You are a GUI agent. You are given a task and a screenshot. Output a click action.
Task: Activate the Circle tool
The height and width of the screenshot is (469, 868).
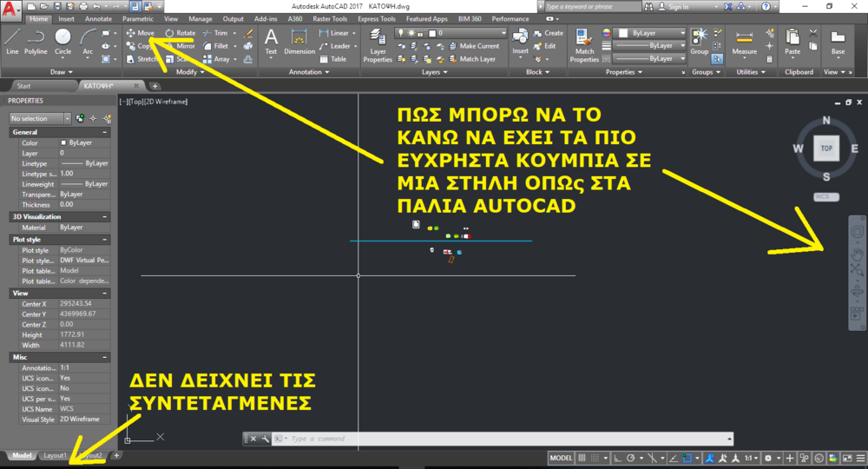click(62, 41)
